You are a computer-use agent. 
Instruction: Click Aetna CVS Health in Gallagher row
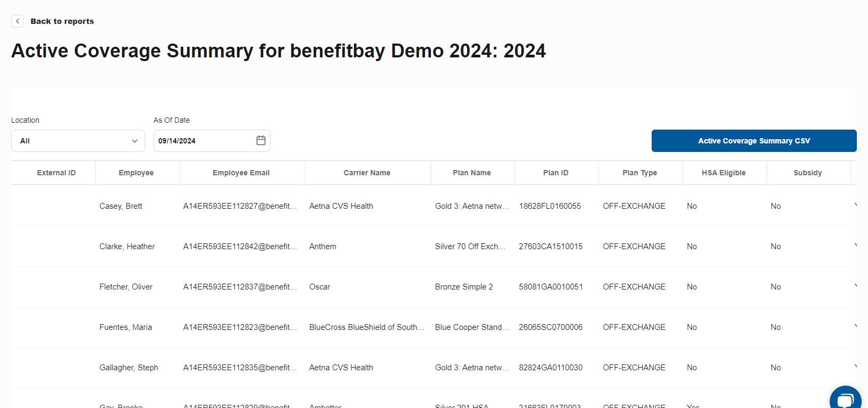click(x=341, y=368)
